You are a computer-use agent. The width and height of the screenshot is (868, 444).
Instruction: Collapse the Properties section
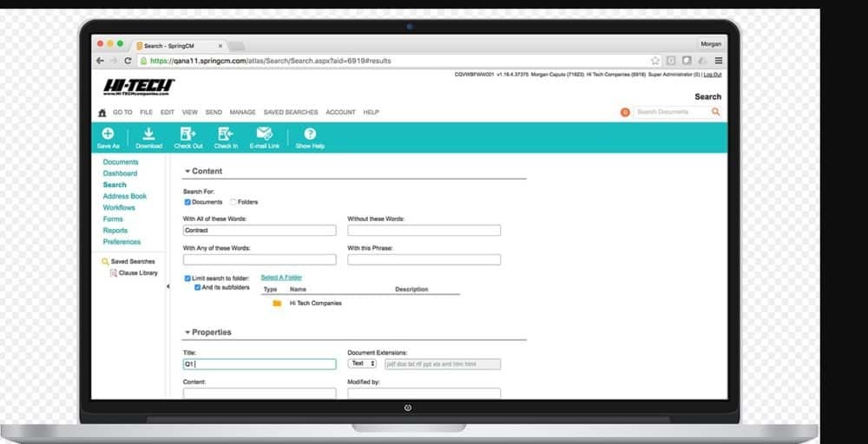[x=187, y=333]
